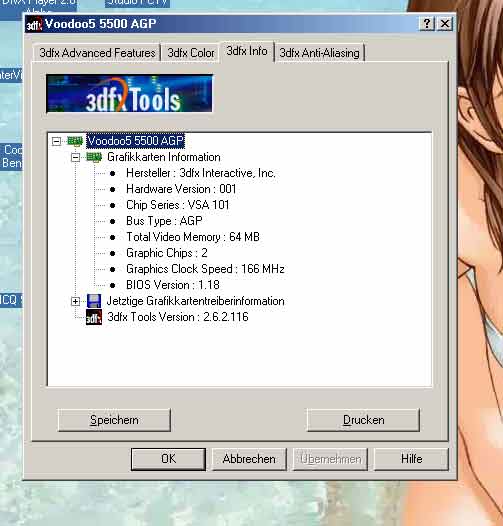Click the 3dfx icon beside Tools Version
Screen dimensions: 503x526
click(94, 317)
